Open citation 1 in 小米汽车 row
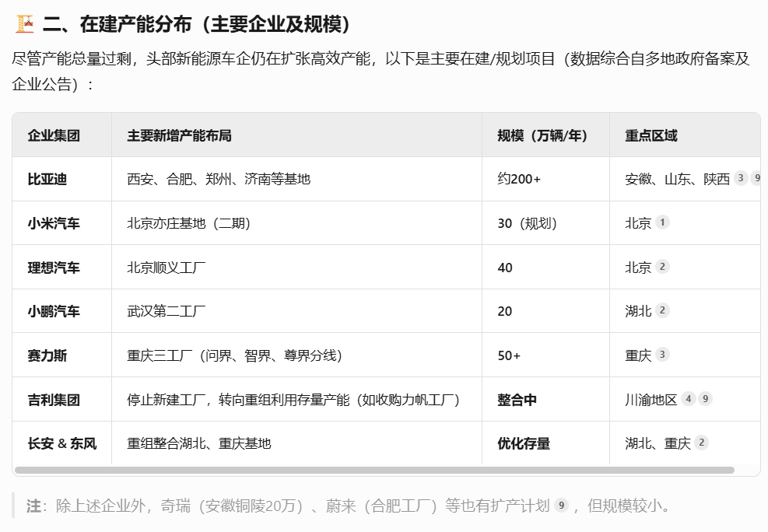Image resolution: width=768 pixels, height=532 pixels. click(x=662, y=222)
